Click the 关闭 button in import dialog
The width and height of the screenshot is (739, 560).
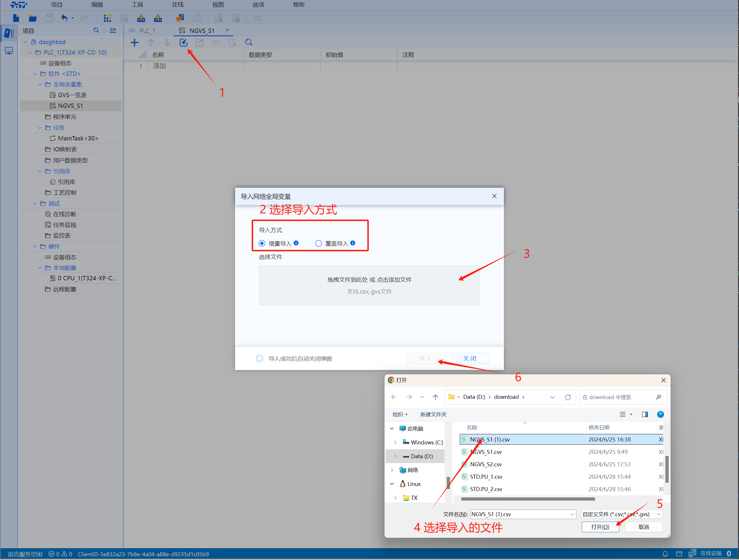click(470, 358)
